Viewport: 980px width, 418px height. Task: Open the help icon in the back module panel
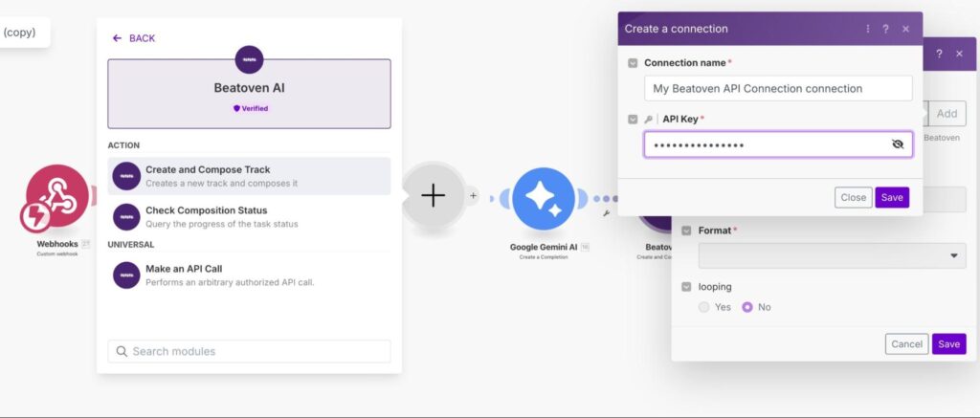coord(939,54)
